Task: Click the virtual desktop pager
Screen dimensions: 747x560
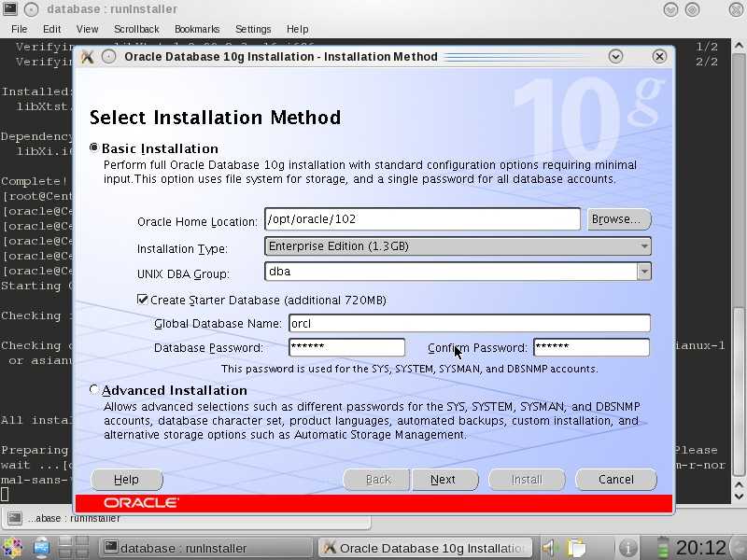Action: click(x=74, y=548)
